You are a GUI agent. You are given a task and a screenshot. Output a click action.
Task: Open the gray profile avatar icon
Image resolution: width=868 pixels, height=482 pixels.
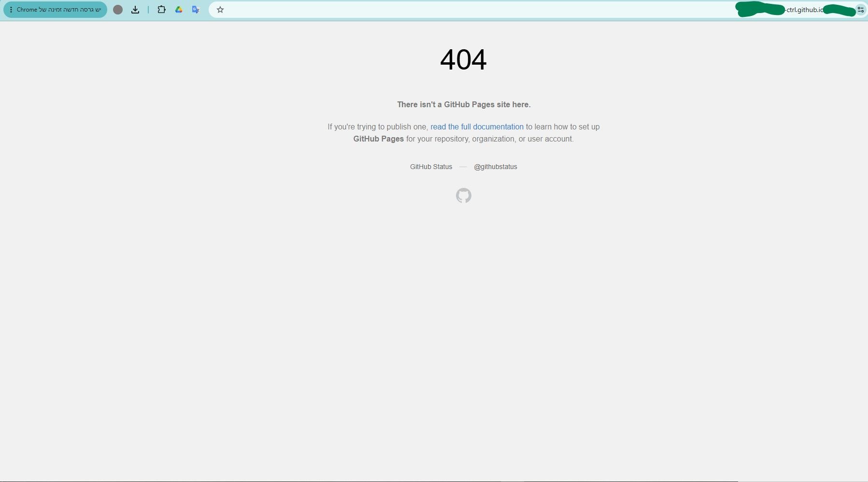click(118, 10)
